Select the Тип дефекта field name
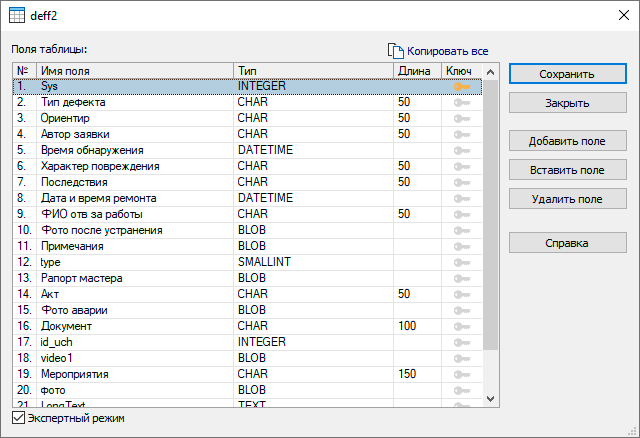Viewport: 640px width, 438px height. click(73, 102)
